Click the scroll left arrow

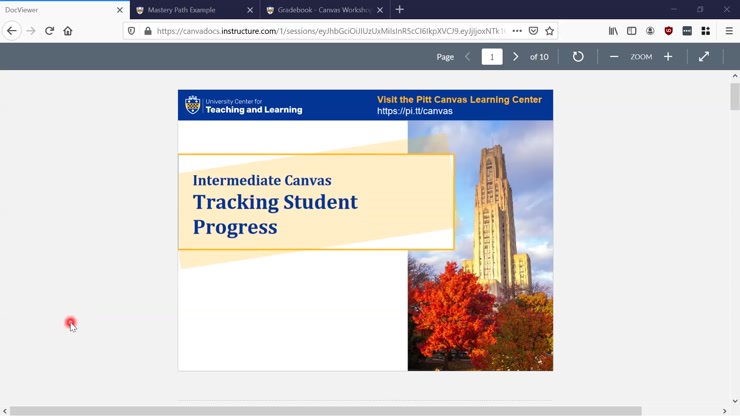5,411
